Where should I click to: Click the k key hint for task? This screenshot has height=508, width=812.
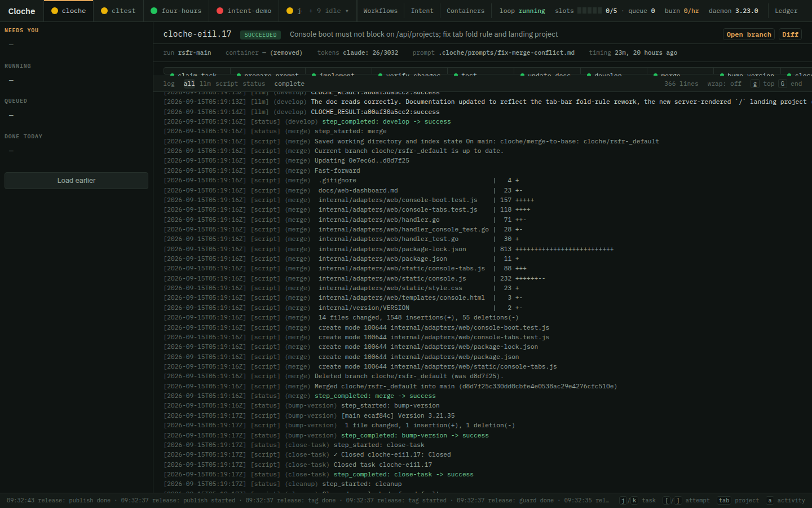(634, 500)
